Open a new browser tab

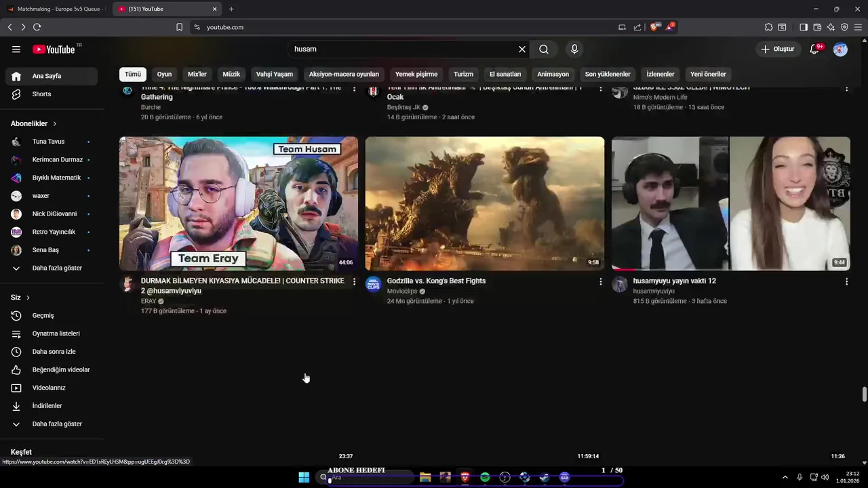231,9
